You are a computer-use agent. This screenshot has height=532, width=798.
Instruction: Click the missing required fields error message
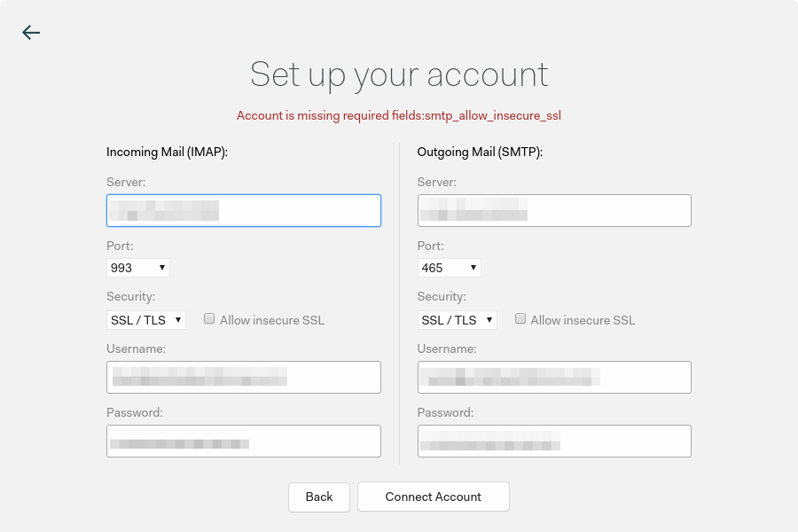399,115
